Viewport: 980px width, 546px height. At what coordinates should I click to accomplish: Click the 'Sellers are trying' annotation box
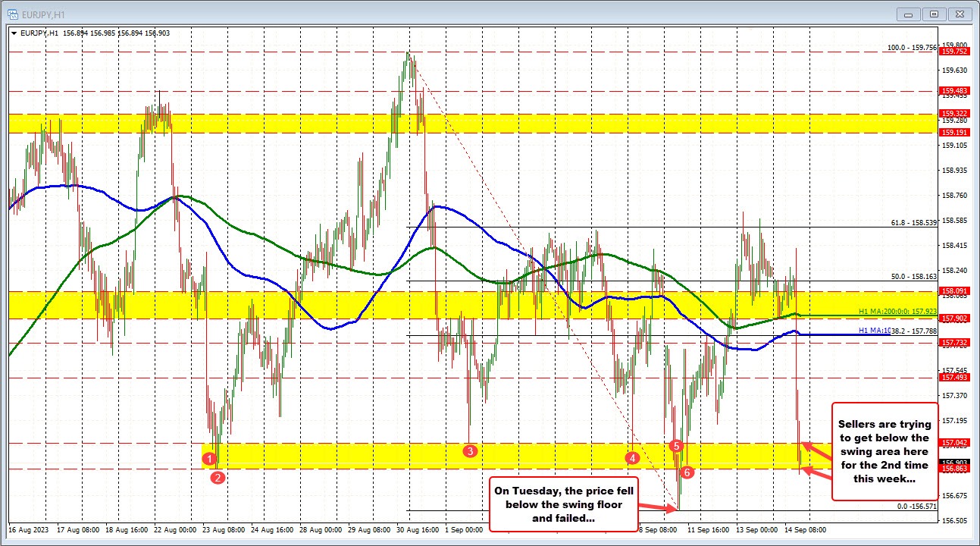(884, 451)
